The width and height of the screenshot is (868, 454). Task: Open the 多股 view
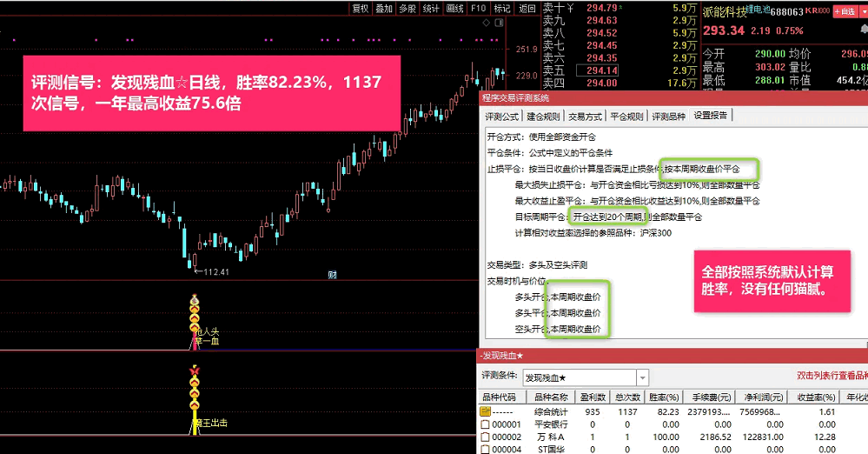click(407, 9)
